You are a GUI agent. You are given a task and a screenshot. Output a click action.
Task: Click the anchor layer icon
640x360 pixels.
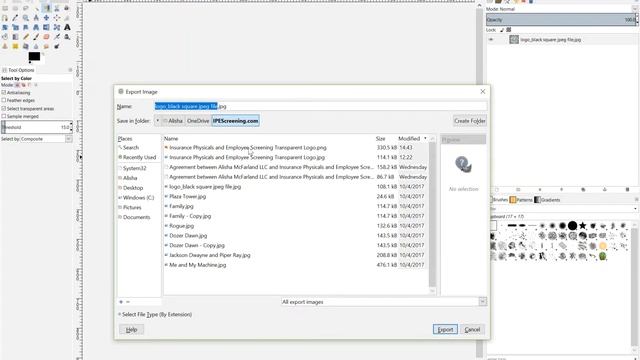click(x=605, y=189)
